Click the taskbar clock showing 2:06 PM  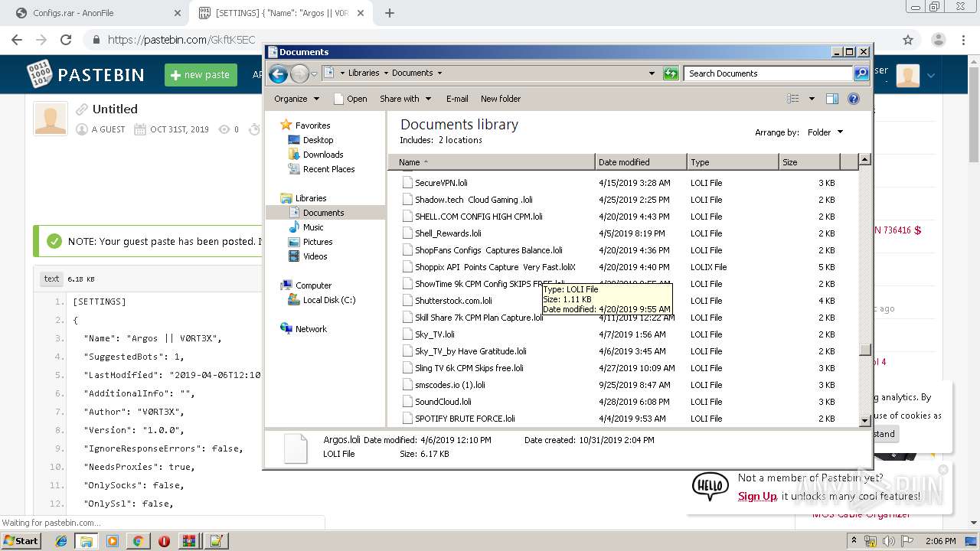[940, 541]
